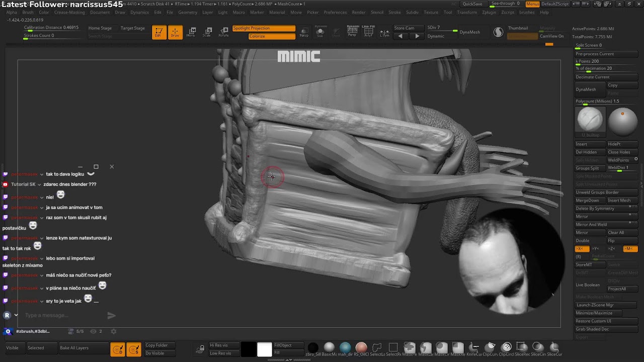Toggle >Y< symmetry axis
Screen dimensions: 644x362
tap(596, 249)
